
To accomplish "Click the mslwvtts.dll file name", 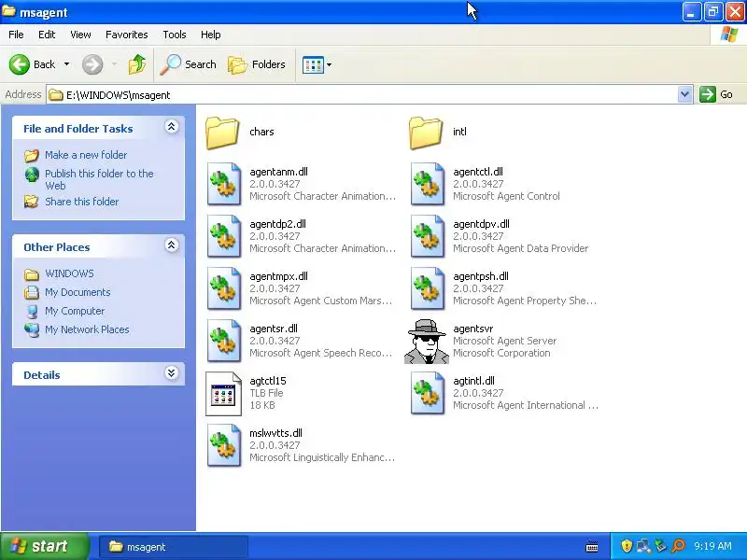I will pyautogui.click(x=275, y=433).
